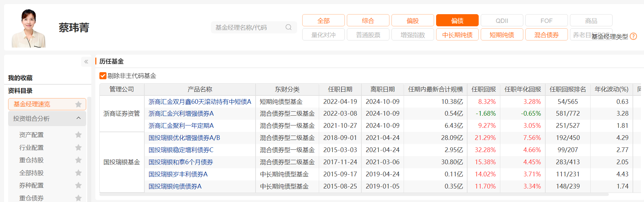The width and height of the screenshot is (644, 202).
Task: Open 我的收藏 section
Action: [x=20, y=78]
